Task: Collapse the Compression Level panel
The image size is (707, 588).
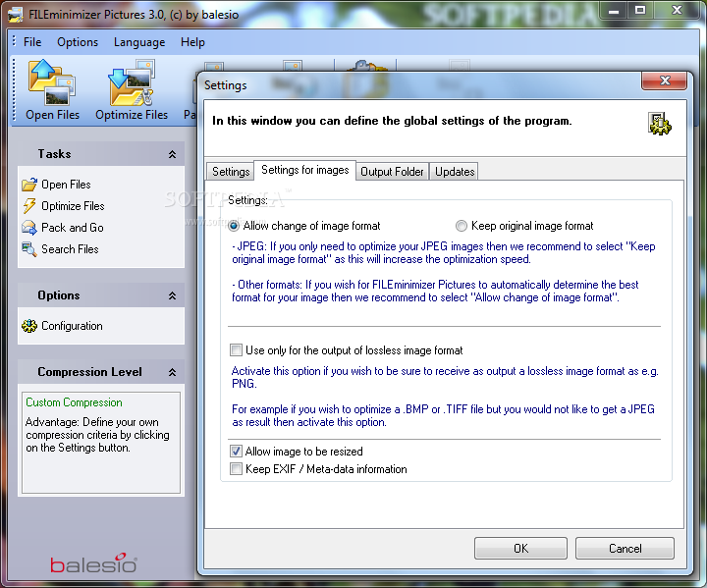Action: click(172, 372)
